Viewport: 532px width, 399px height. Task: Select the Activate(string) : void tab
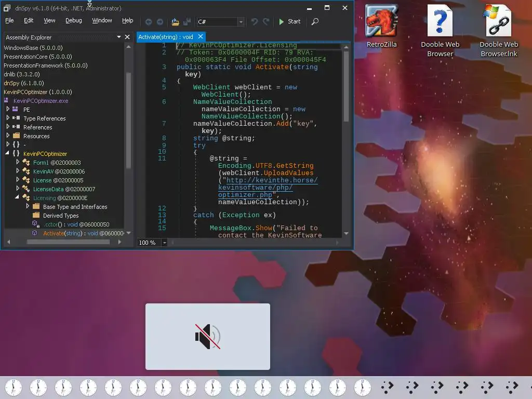coord(166,37)
